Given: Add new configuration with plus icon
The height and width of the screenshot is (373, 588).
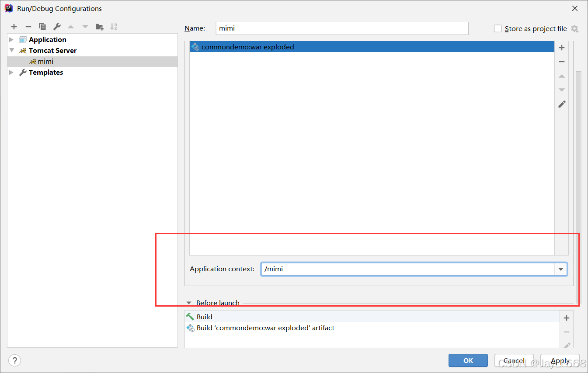Looking at the screenshot, I should coord(14,27).
